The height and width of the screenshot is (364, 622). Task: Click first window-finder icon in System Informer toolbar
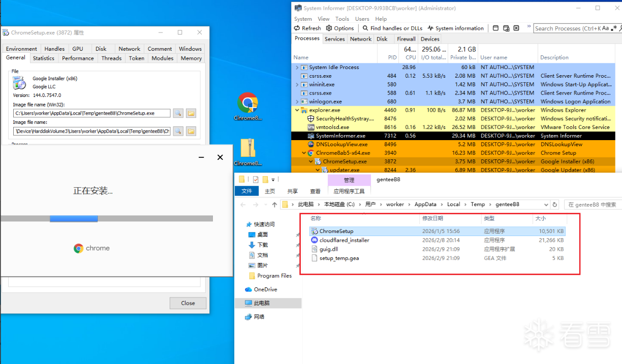[496, 28]
